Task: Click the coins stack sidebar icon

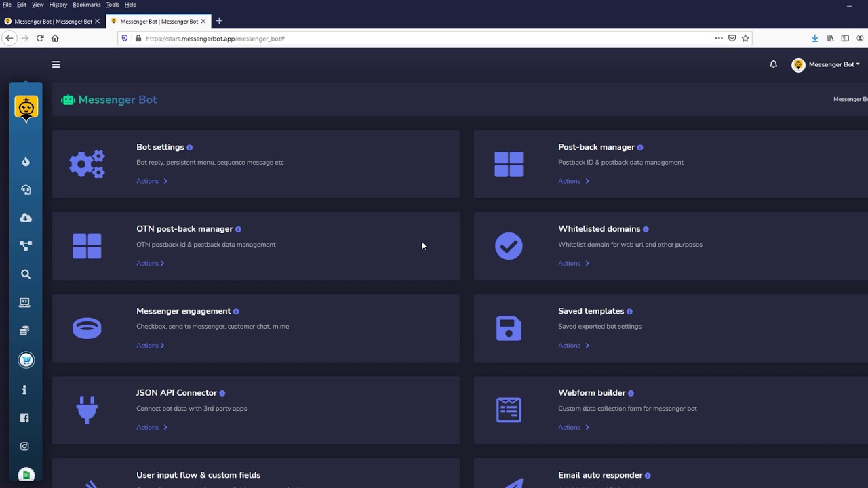Action: coord(24,331)
